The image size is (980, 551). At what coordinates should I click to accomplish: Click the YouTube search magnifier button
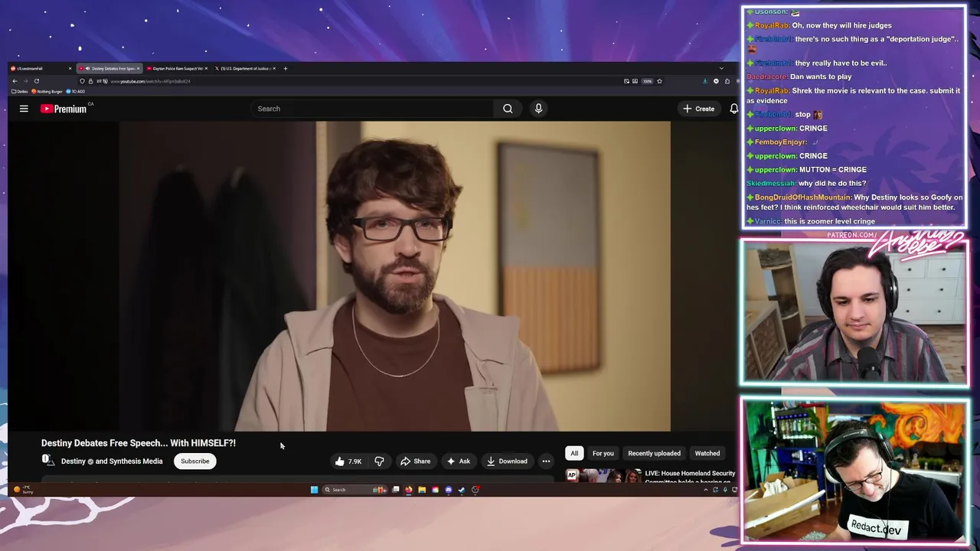pyautogui.click(x=508, y=109)
